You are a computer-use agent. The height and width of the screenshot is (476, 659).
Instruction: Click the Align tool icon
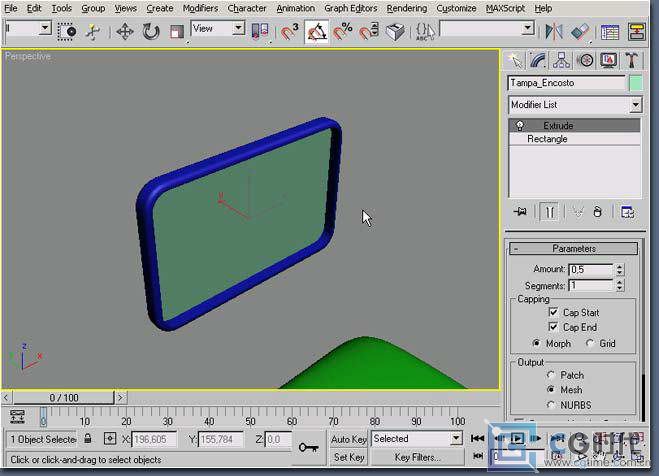pos(580,32)
